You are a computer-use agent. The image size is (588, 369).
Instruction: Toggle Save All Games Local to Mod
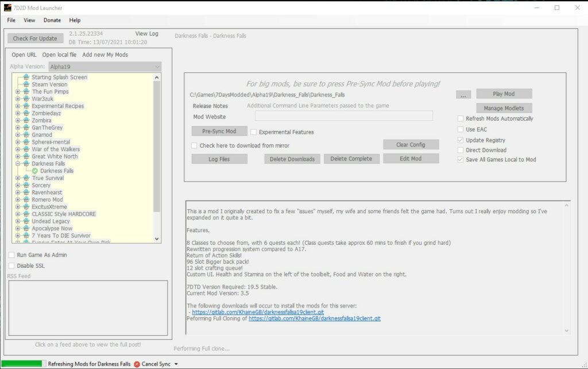(x=461, y=160)
